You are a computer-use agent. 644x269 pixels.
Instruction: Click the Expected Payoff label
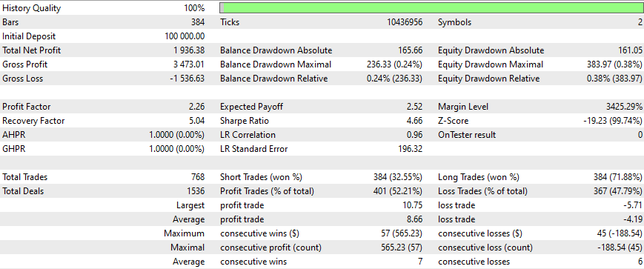(251, 107)
